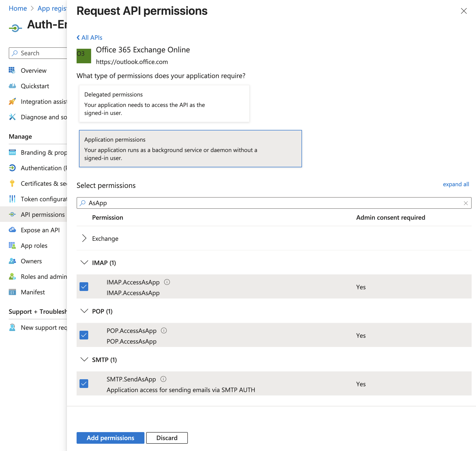The width and height of the screenshot is (476, 451).
Task: Open the Overview page
Action: tap(33, 71)
